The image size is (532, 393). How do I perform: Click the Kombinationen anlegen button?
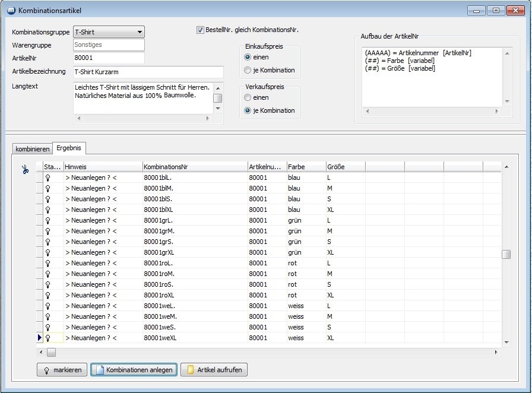134,370
